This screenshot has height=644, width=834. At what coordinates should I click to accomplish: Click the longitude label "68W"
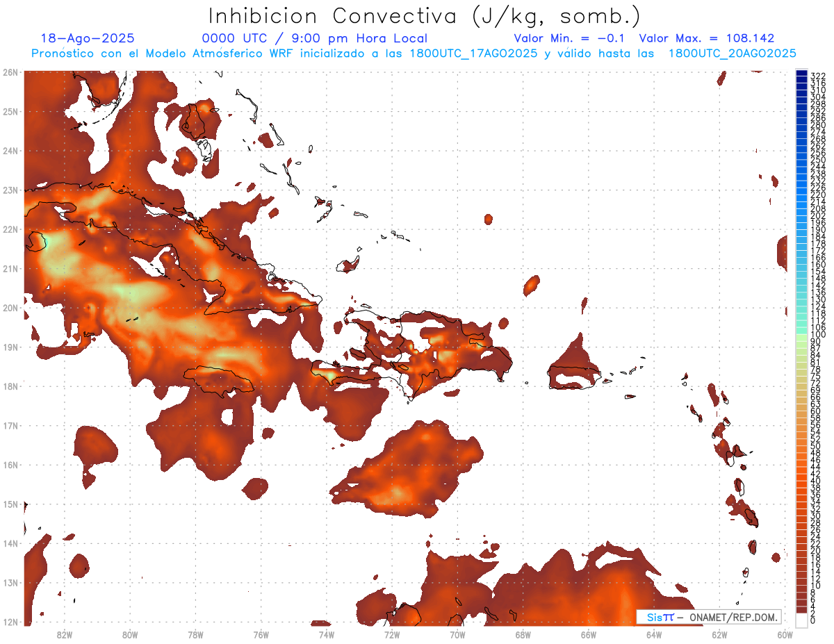pyautogui.click(x=523, y=634)
